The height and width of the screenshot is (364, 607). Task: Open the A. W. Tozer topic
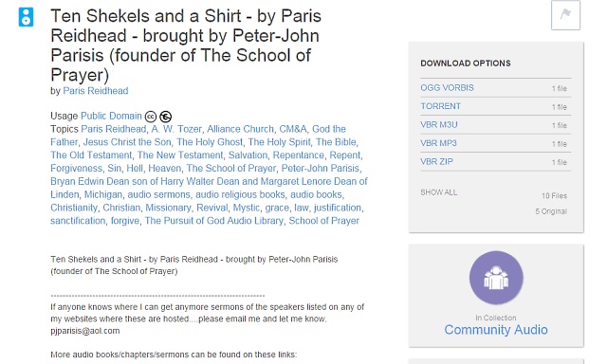pyautogui.click(x=176, y=129)
